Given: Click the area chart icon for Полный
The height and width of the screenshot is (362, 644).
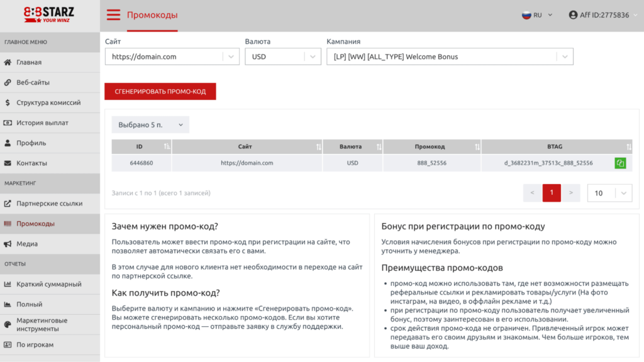Looking at the screenshot, I should pyautogui.click(x=8, y=304).
